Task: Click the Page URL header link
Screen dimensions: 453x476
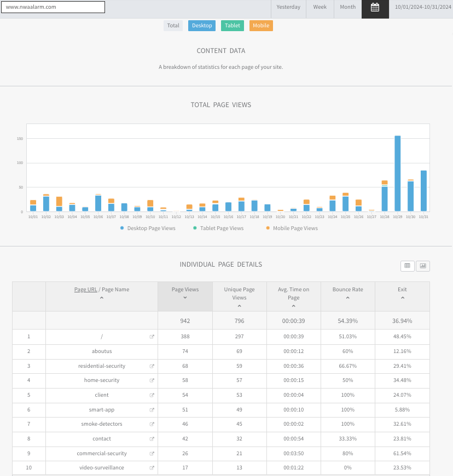Action: pyautogui.click(x=86, y=290)
